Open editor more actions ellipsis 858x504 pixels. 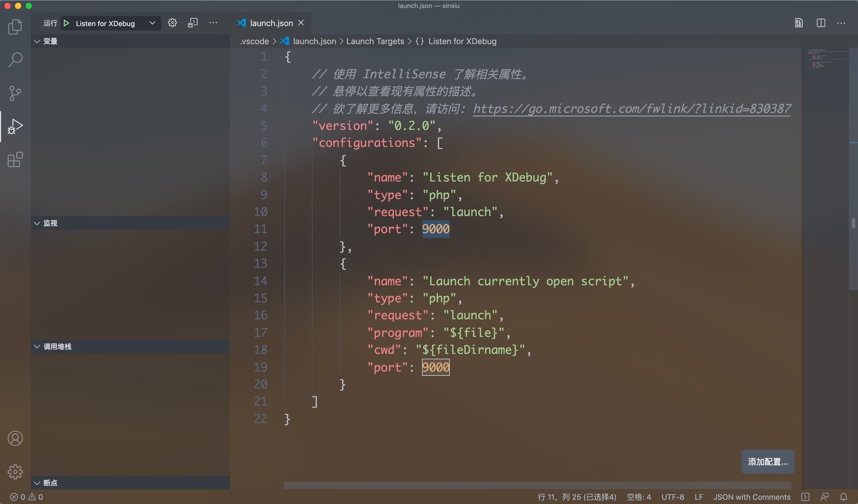pos(841,23)
